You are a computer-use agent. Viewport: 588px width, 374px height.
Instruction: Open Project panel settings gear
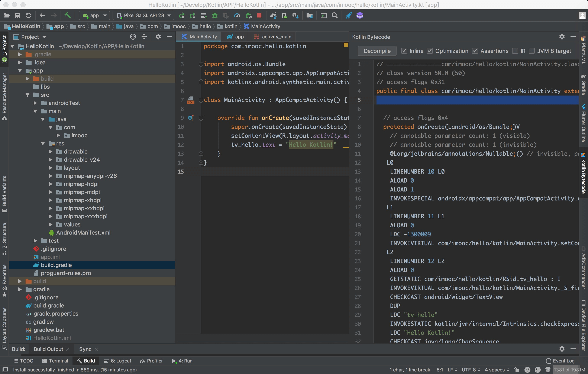click(158, 37)
